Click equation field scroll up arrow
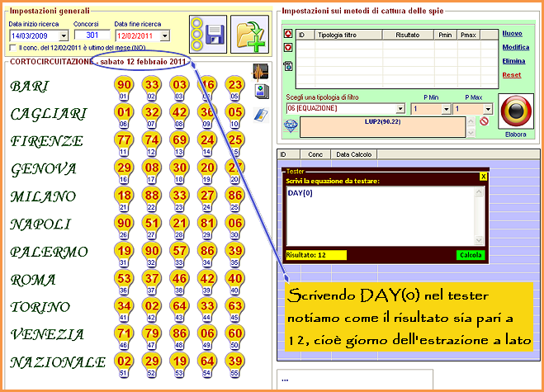This screenshot has width=544, height=392. tap(471, 121)
